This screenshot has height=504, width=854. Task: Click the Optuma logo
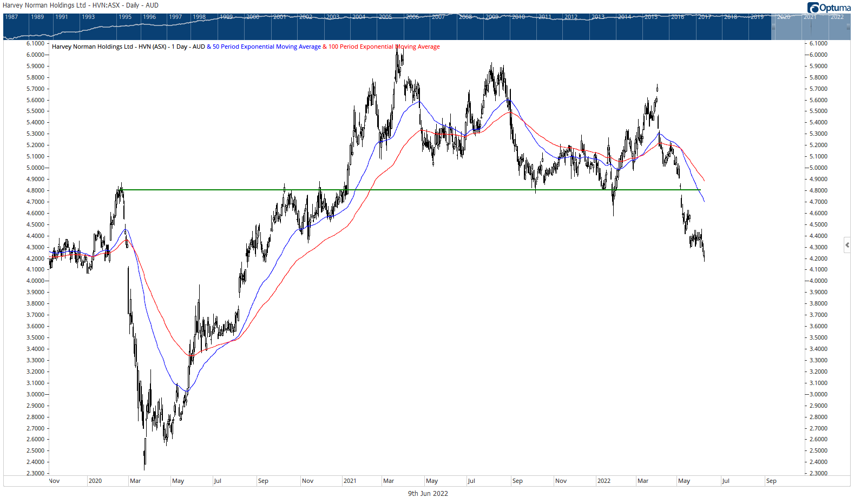click(x=829, y=8)
